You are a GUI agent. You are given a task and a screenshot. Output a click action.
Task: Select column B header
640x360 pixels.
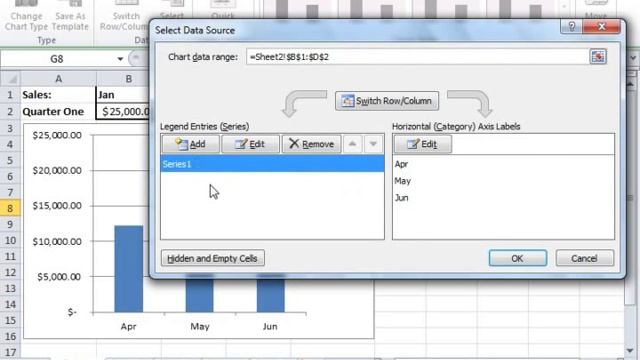(x=129, y=79)
